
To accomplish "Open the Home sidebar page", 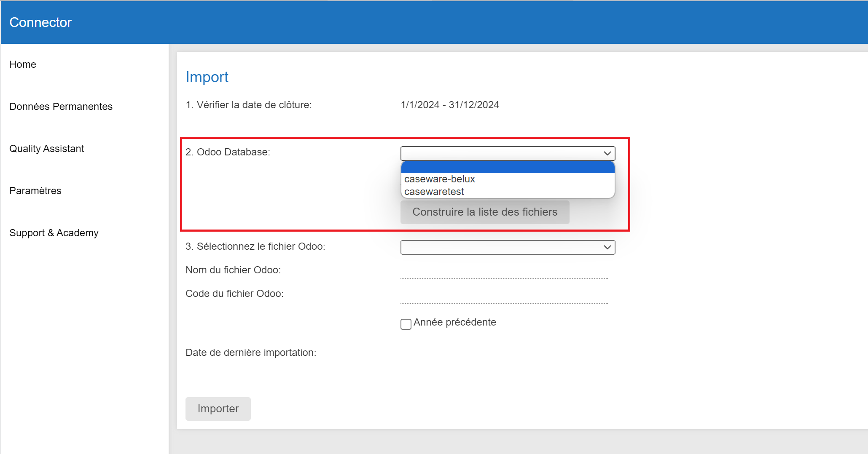I will [x=23, y=64].
